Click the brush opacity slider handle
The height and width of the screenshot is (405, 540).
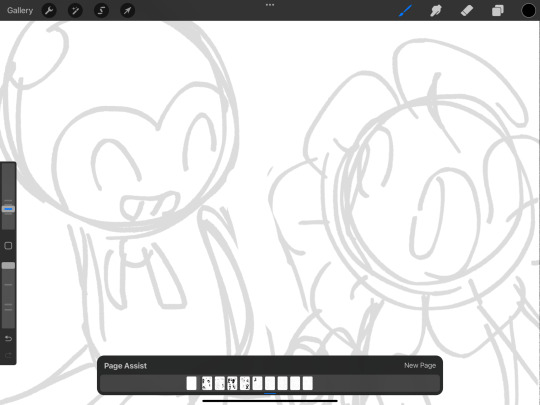pos(8,266)
